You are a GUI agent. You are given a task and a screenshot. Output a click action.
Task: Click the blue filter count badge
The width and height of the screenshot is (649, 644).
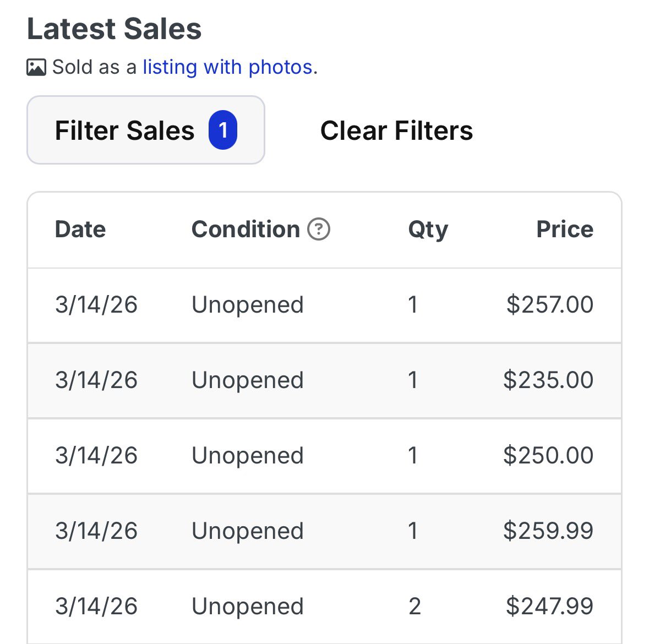coord(222,130)
